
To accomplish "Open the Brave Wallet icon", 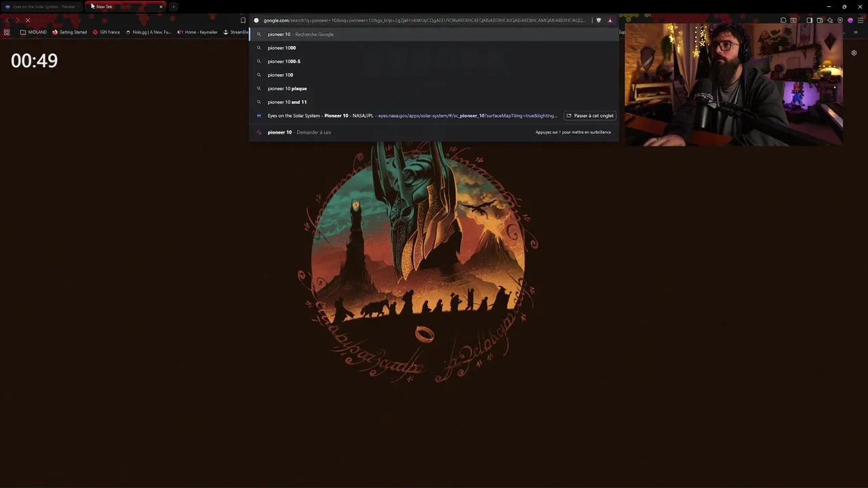I will click(x=820, y=20).
